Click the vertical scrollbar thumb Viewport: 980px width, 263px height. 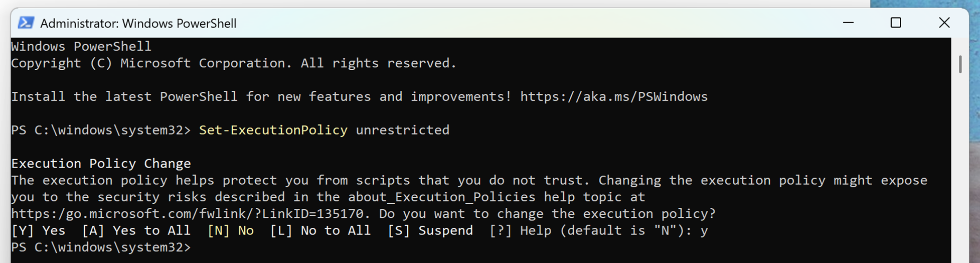tap(960, 64)
